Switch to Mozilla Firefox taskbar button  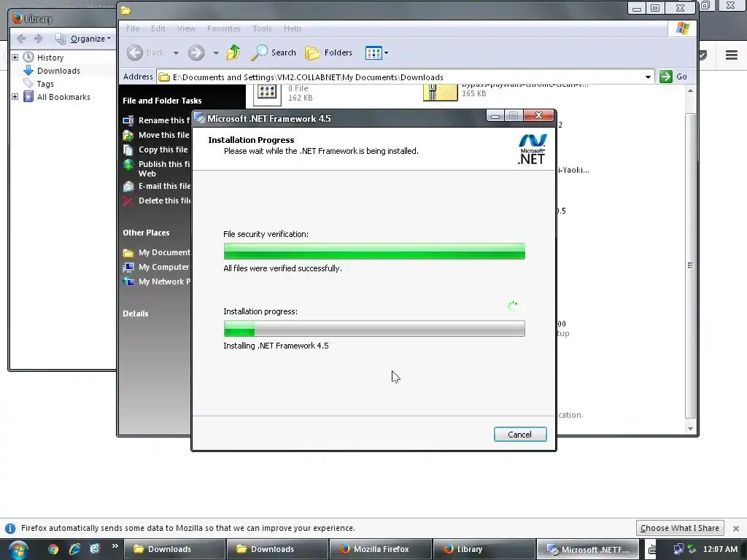pos(381,549)
